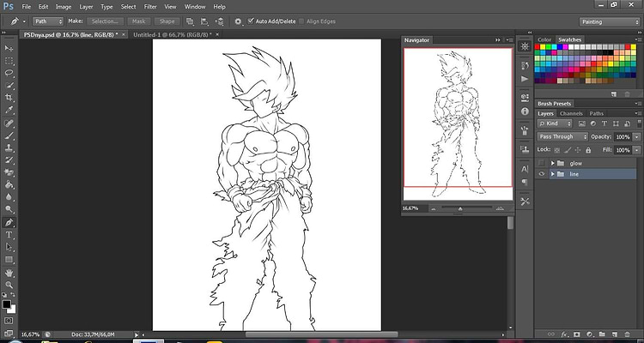Show the glow layer group

point(542,163)
